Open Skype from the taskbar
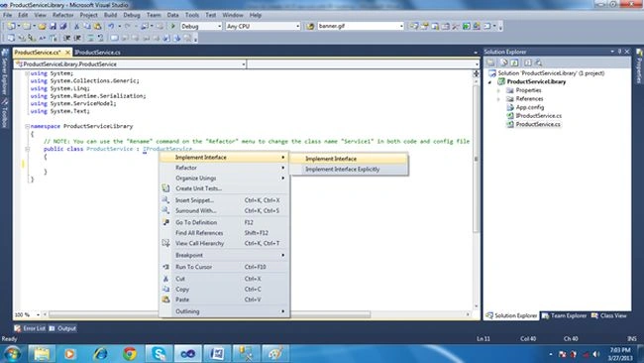Screen dimensions: 644x363 coord(159,353)
